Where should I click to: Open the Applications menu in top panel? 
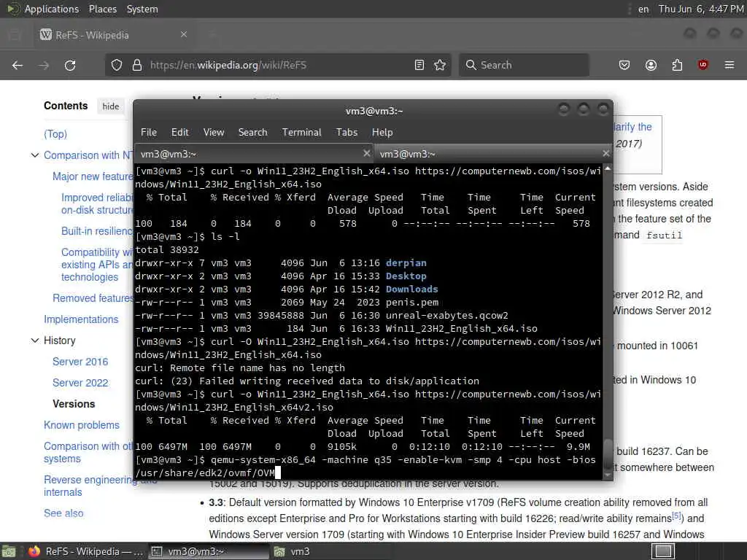pos(52,9)
